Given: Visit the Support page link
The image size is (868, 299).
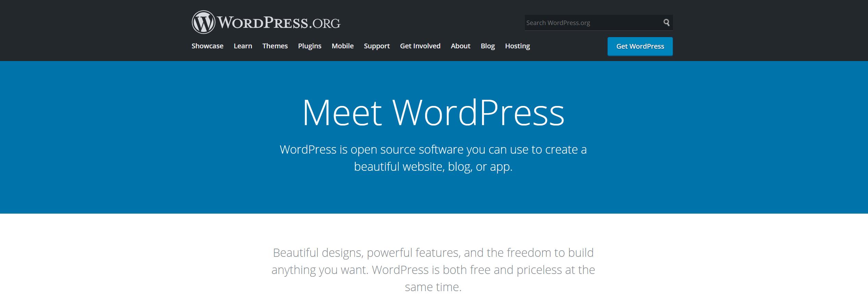Looking at the screenshot, I should pyautogui.click(x=377, y=46).
